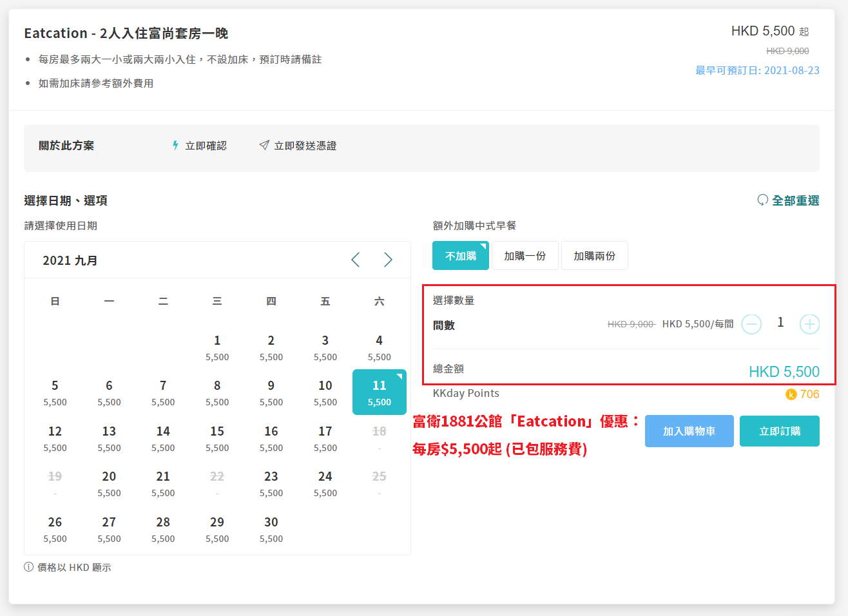Select September 5 on calendar
This screenshot has height=616, width=848.
[55, 392]
